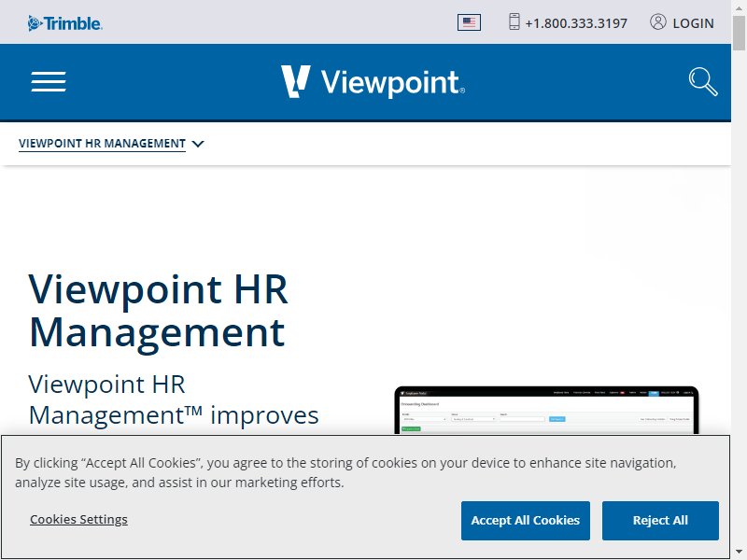Open the LOGIN link
Screen dimensions: 747x560
point(693,23)
